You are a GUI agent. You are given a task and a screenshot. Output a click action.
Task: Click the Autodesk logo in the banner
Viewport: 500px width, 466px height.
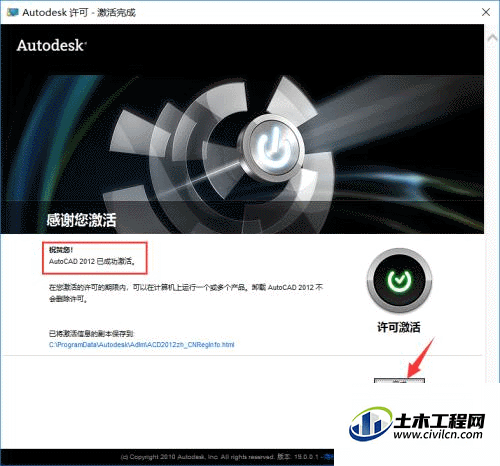[x=52, y=45]
